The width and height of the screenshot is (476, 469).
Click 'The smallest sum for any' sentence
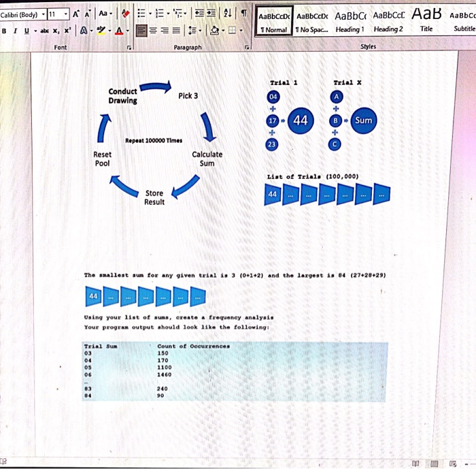(235, 276)
